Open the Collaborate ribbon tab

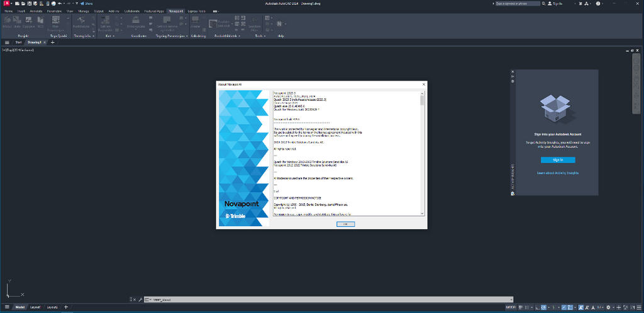[131, 11]
